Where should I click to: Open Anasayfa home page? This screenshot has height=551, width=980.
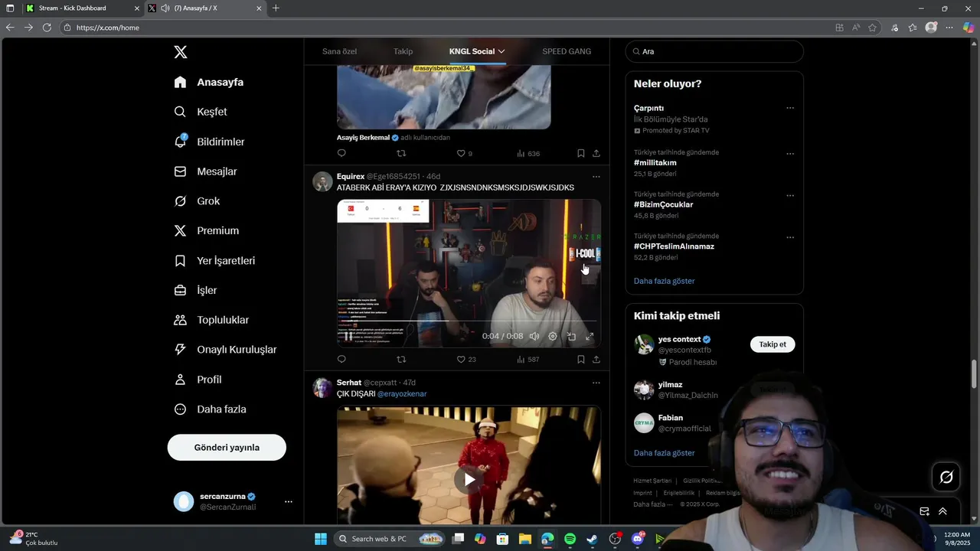tap(208, 82)
